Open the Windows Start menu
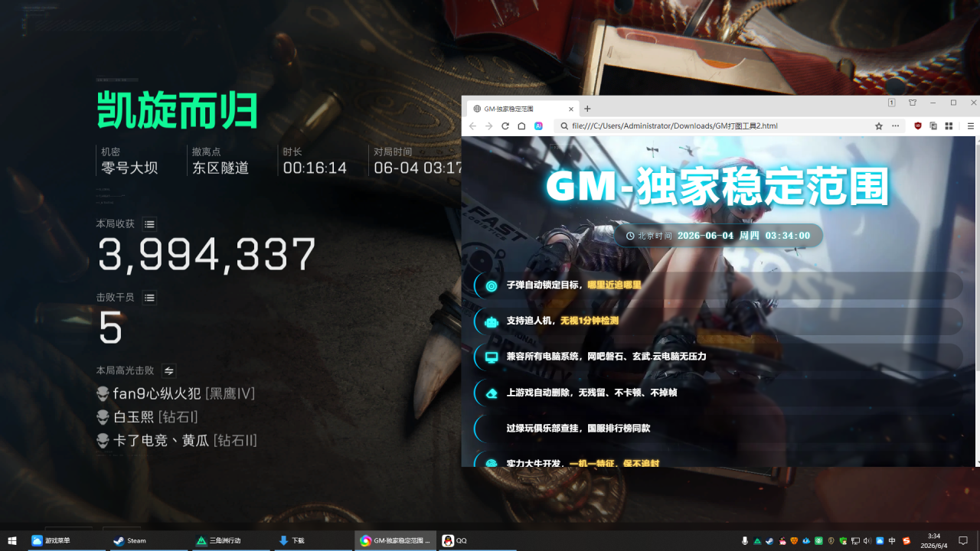 [x=12, y=540]
